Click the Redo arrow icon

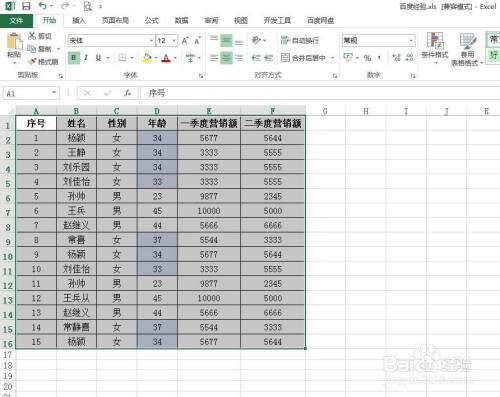click(65, 6)
